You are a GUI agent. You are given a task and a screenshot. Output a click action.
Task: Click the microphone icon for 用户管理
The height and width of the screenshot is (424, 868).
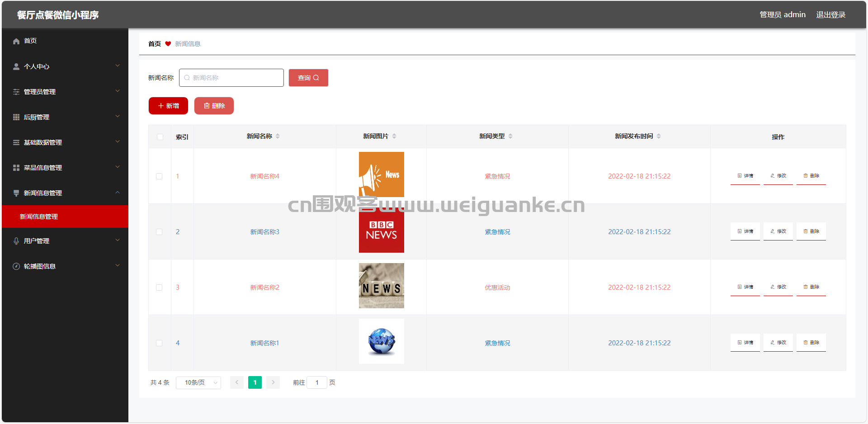tap(16, 241)
